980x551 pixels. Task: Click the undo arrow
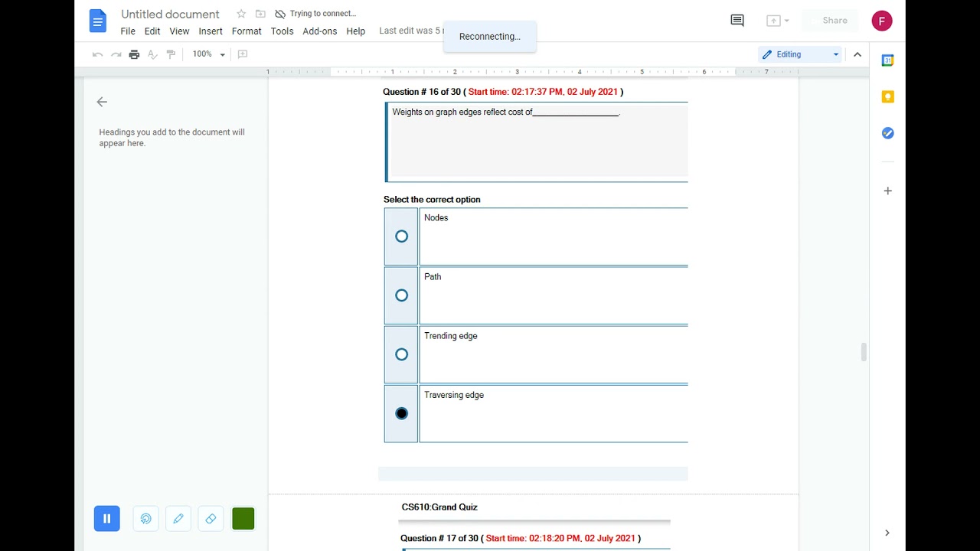(x=97, y=54)
